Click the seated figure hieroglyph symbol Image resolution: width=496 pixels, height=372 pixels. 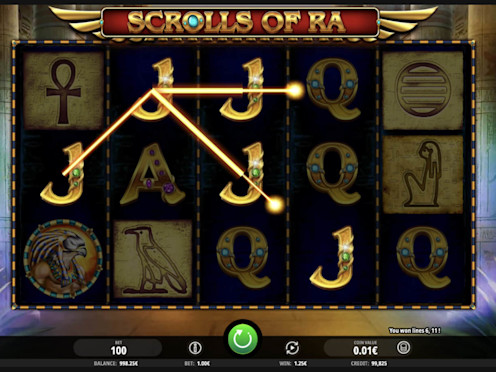click(423, 174)
